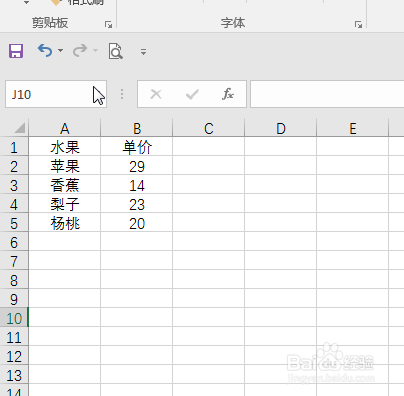Image resolution: width=404 pixels, height=396 pixels.
Task: Click the Enter checkmark in formula bar
Action: tap(192, 94)
